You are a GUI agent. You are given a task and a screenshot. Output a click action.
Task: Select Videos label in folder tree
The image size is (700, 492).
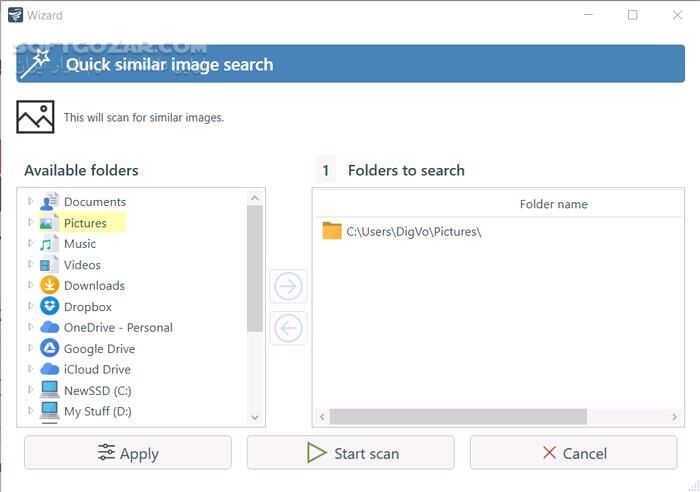82,265
